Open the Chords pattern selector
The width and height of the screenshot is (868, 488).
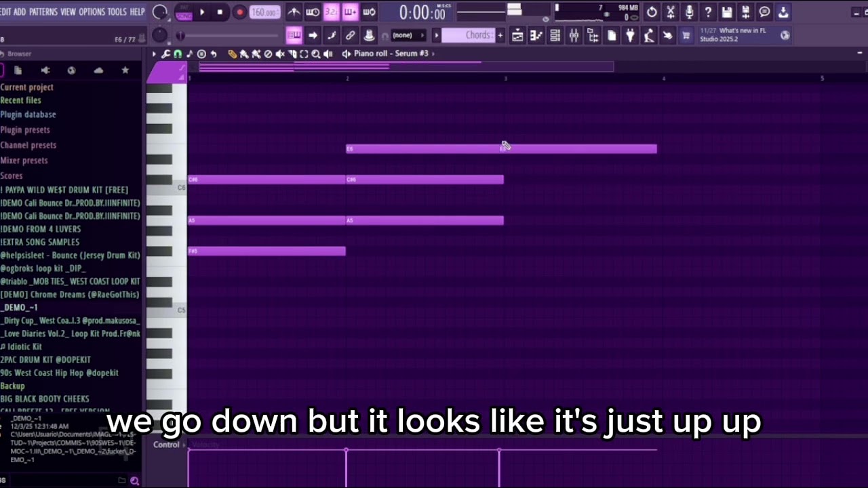click(x=468, y=35)
